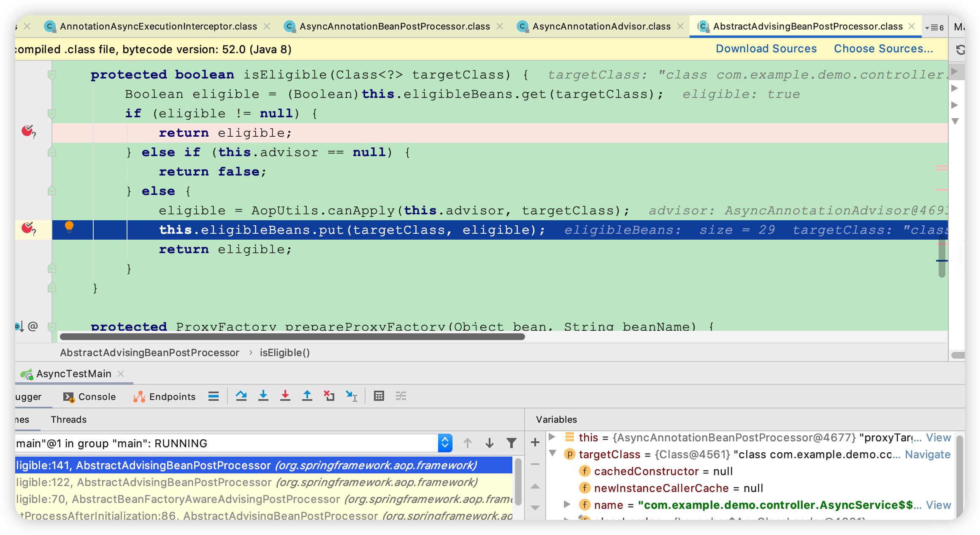Switch to the Threads tab
The height and width of the screenshot is (535, 980).
[x=68, y=419]
